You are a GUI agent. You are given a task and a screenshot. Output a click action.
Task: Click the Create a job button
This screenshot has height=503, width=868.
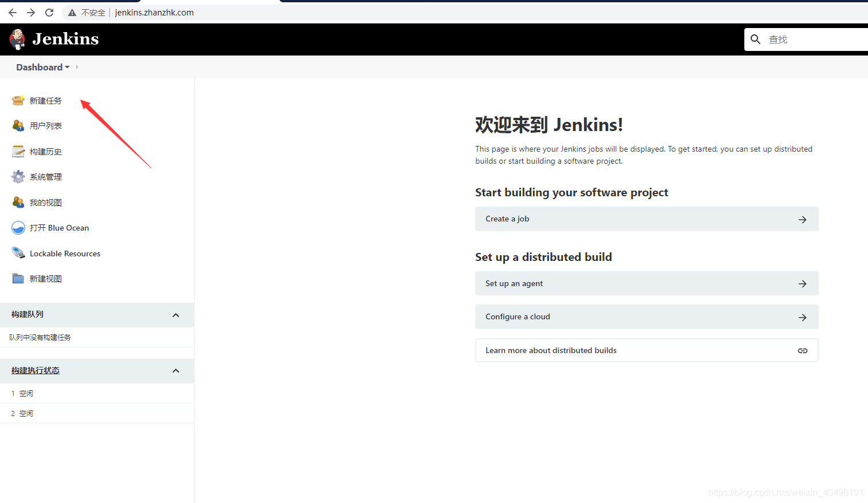point(647,219)
